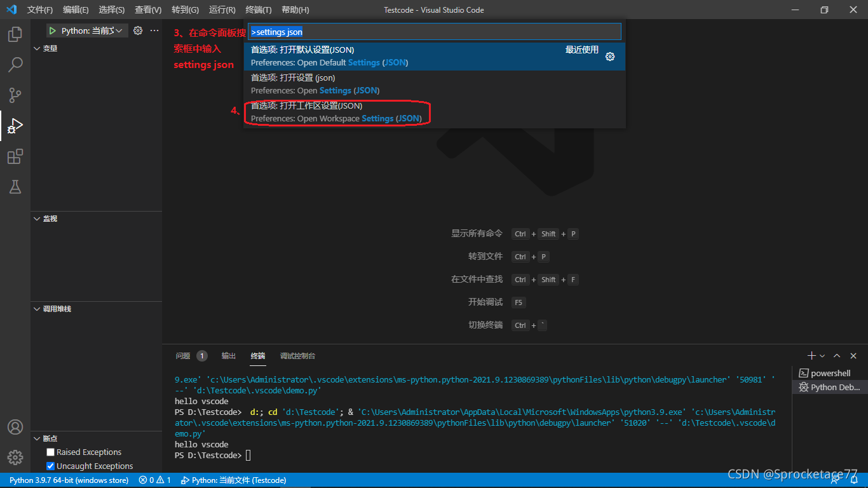Open the Testing flask view

tap(15, 187)
